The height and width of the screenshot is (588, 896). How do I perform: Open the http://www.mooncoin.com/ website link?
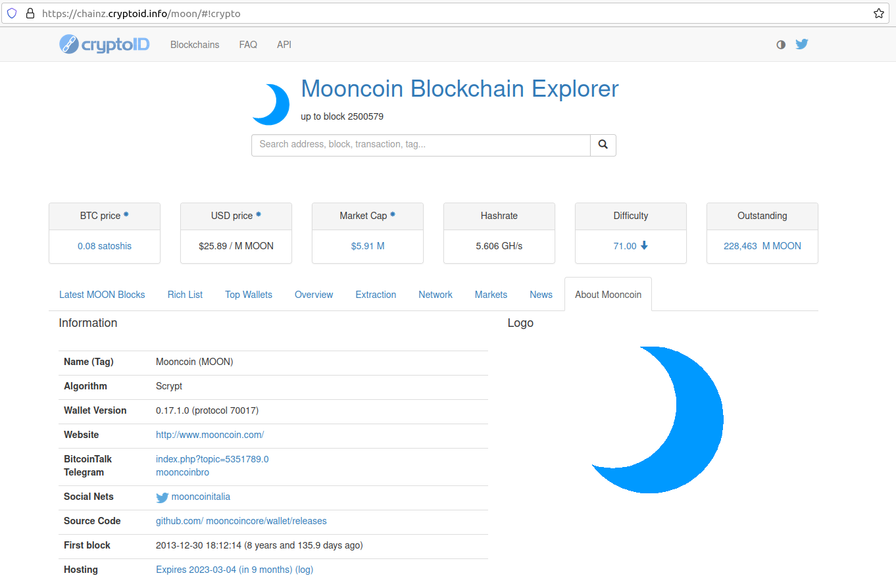[x=210, y=435]
